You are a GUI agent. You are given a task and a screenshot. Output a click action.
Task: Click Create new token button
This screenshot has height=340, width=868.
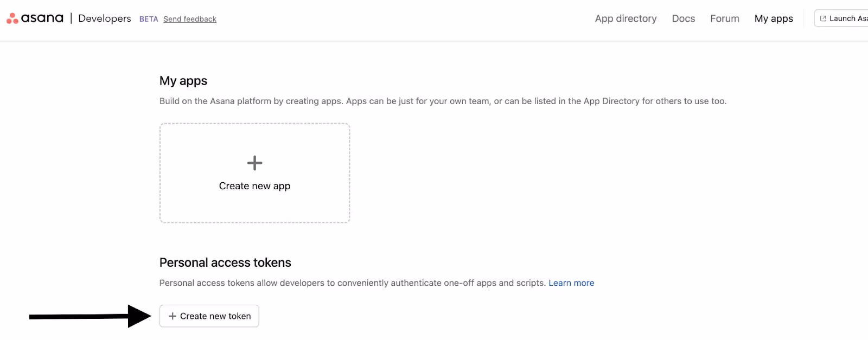coord(209,316)
